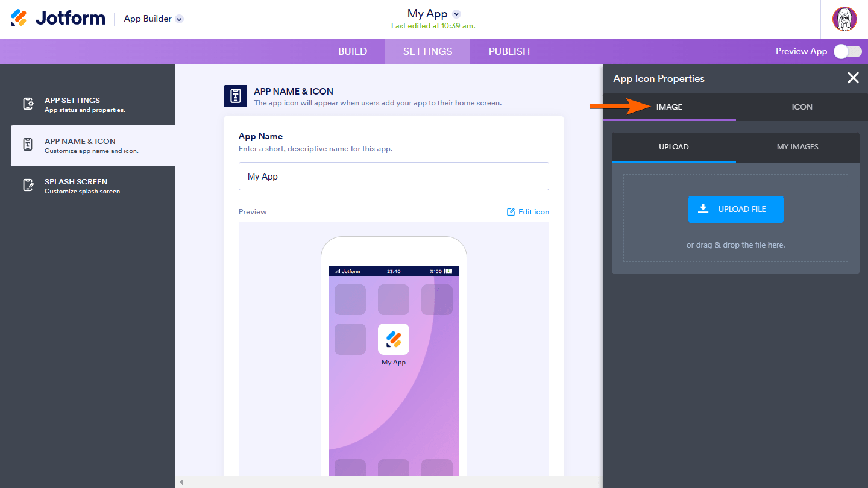868x488 pixels.
Task: Click the My App icon in phone preview
Action: [x=394, y=339]
